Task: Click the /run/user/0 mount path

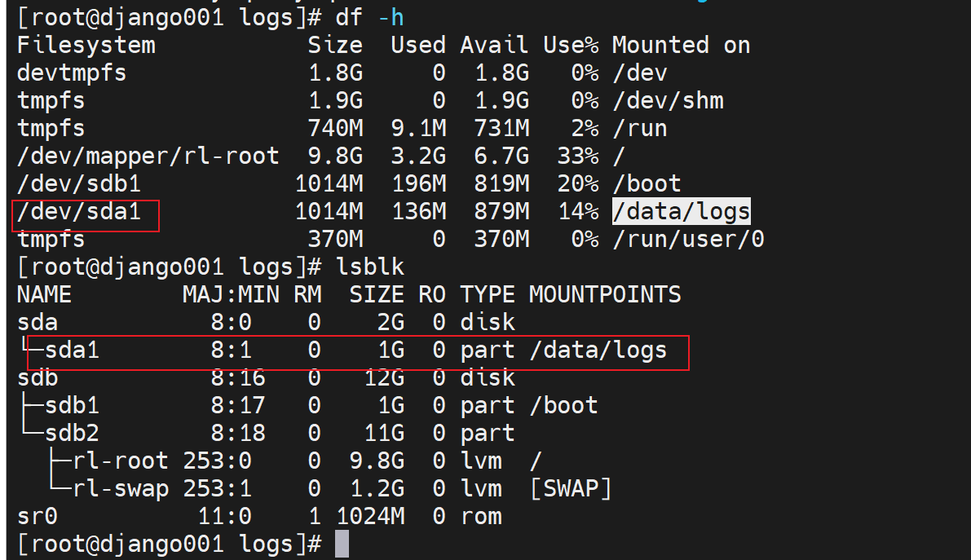Action: coord(687,240)
